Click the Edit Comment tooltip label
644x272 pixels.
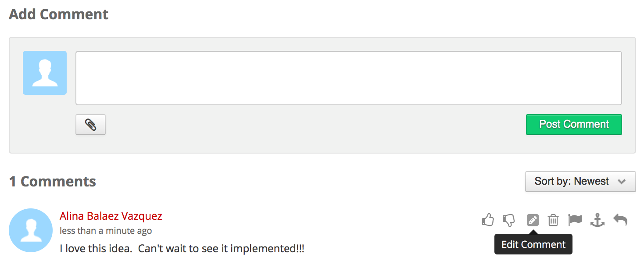[533, 244]
